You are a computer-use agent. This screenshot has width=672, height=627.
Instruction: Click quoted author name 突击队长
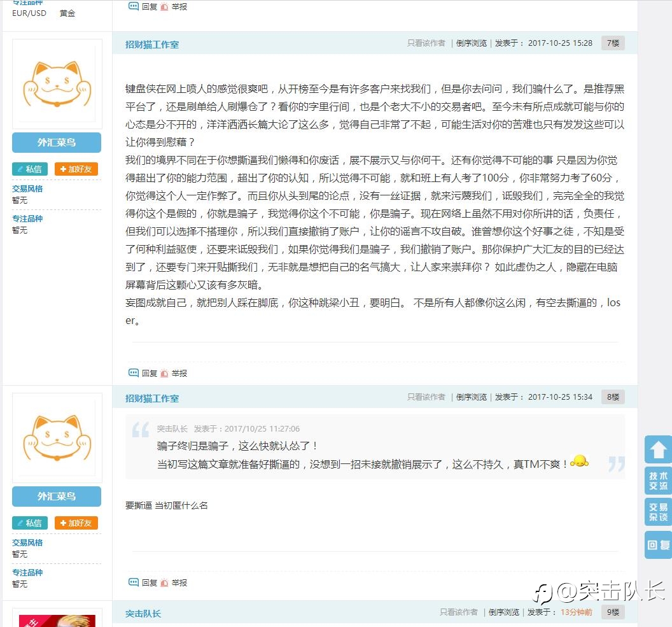pyautogui.click(x=172, y=428)
